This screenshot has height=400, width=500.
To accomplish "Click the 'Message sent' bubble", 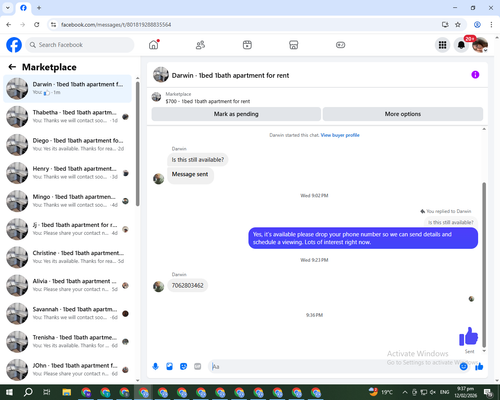I will (x=190, y=175).
